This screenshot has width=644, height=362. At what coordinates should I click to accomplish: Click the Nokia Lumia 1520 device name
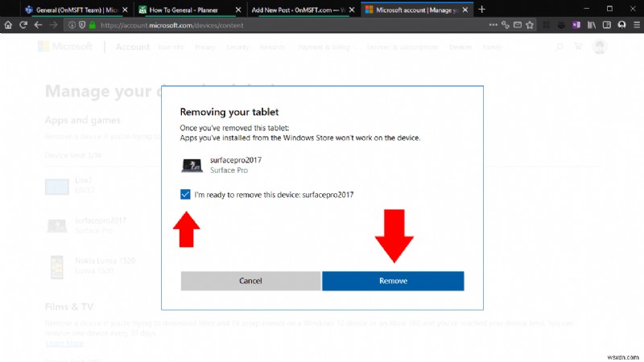pyautogui.click(x=105, y=261)
